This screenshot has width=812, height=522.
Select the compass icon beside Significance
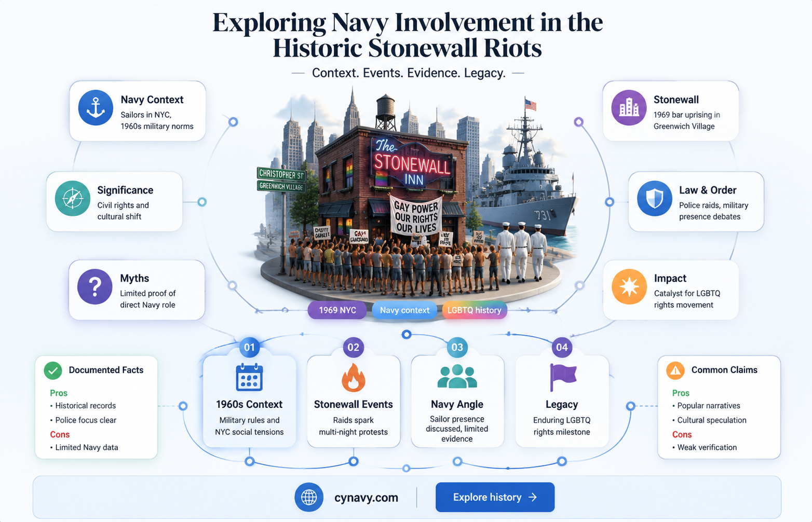click(72, 198)
